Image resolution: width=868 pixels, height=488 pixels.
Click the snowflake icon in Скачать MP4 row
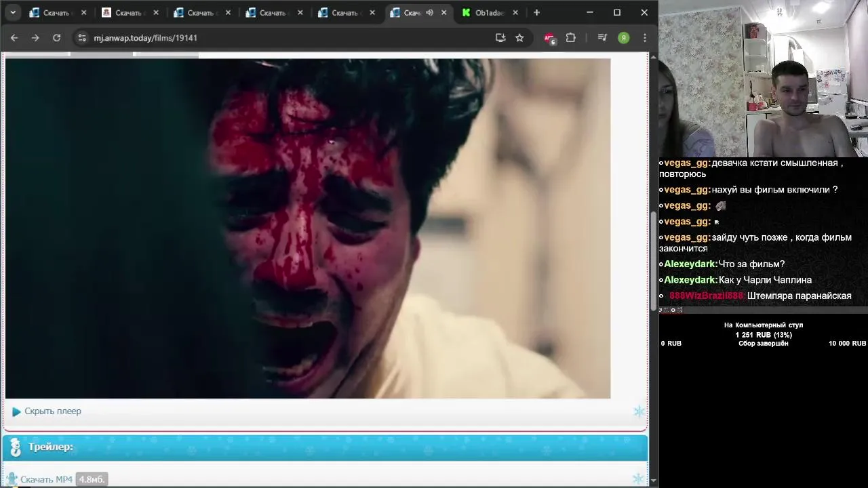tap(638, 479)
